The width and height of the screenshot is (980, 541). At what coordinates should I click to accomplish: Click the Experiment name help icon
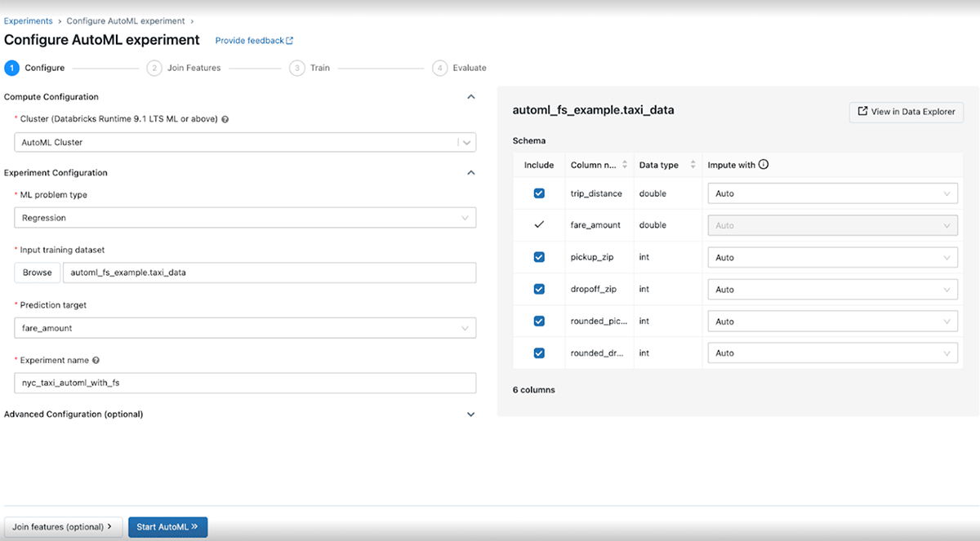point(96,360)
